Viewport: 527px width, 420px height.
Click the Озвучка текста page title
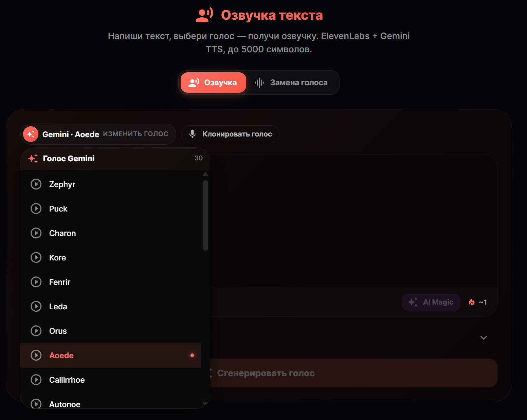[x=272, y=15]
